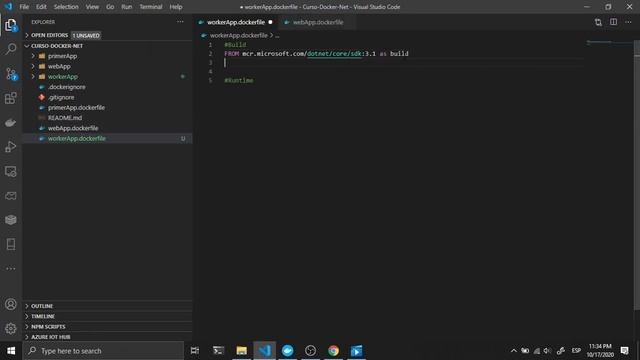This screenshot has width=640, height=360.
Task: Expand the workerApp folder
Action: (x=62, y=77)
